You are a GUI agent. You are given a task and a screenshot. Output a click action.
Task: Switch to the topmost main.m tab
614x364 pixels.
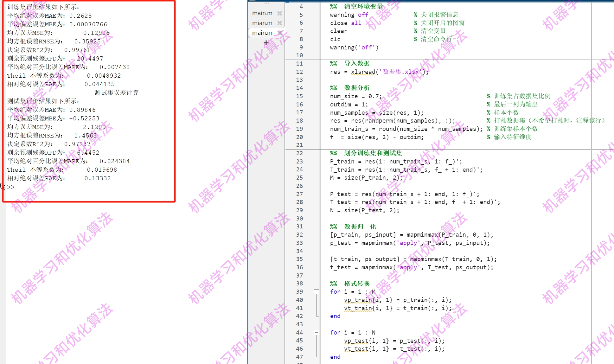262,13
